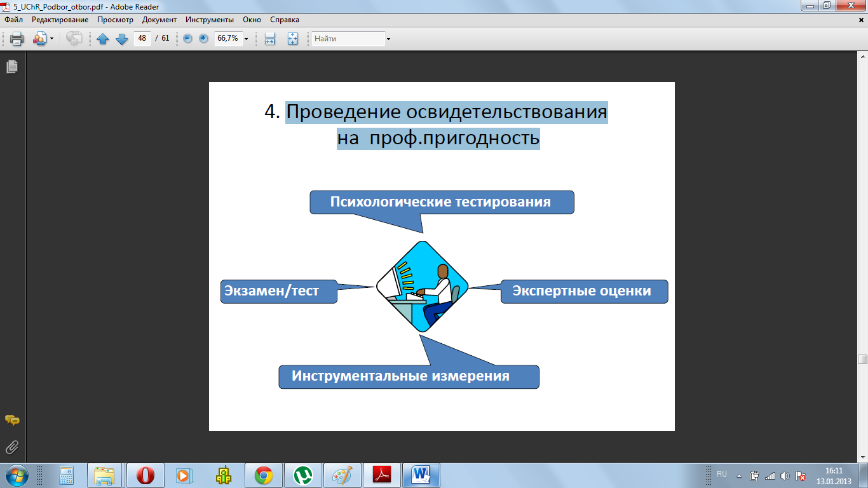
Task: Click the total pages text '/ 61'
Action: (162, 38)
